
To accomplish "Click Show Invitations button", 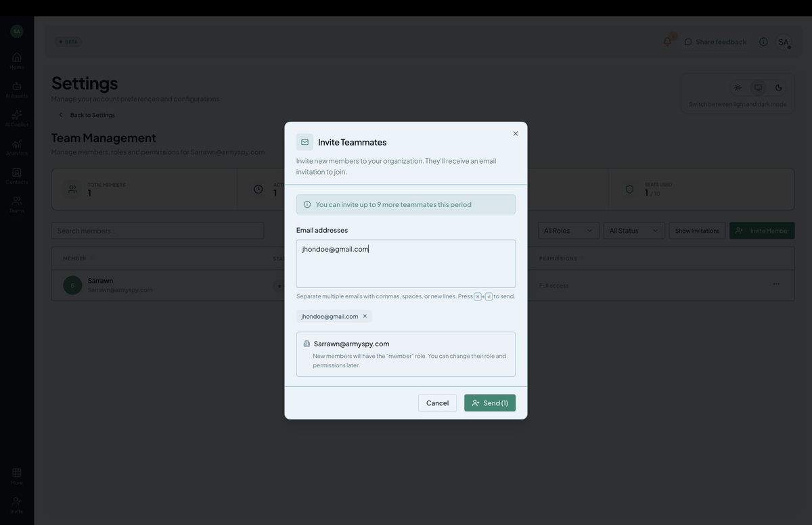I will click(697, 231).
